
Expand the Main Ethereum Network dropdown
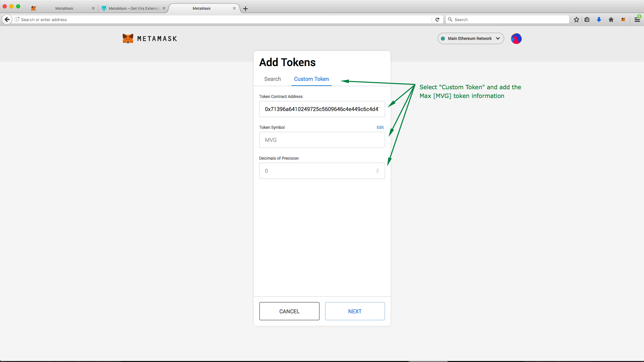(x=471, y=39)
